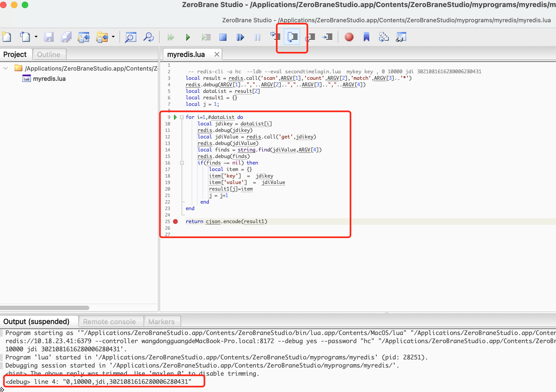Screen dimensions: 556x392
Task: Click the green current-line arrow on line 9
Action: point(175,117)
